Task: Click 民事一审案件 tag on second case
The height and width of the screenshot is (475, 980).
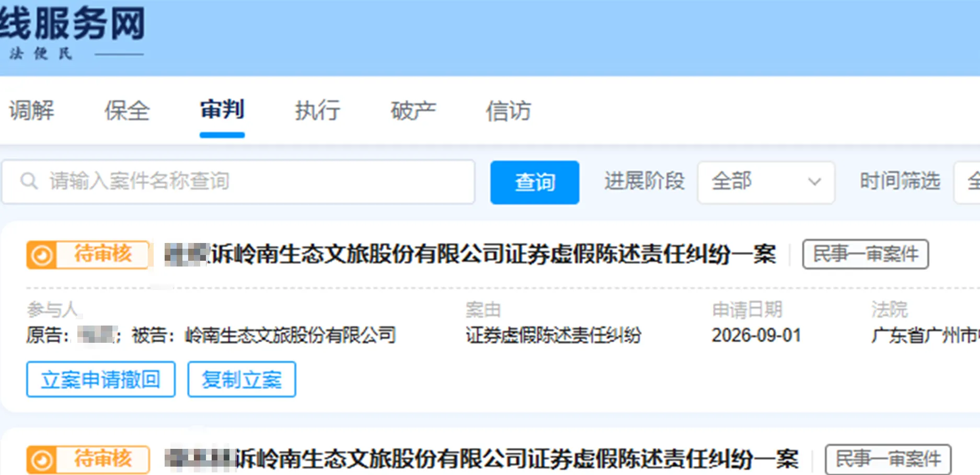Action: click(x=888, y=459)
